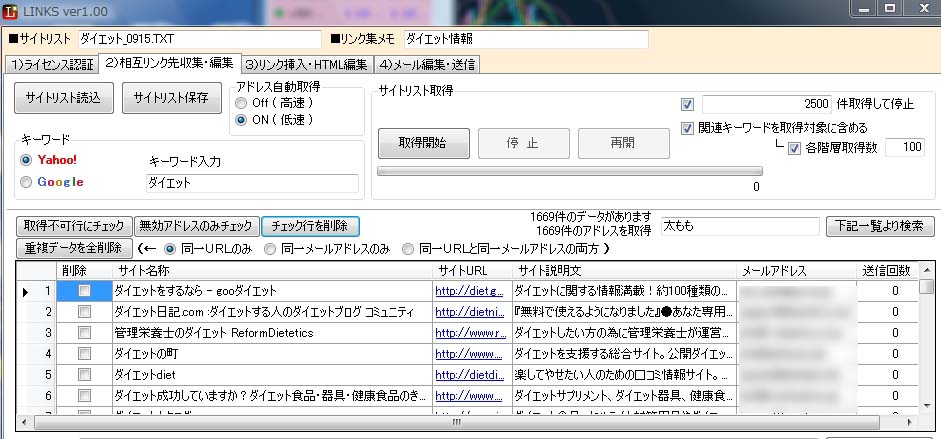941x439 pixels.
Task: Click the site list fetch progress bar
Action: click(570, 171)
